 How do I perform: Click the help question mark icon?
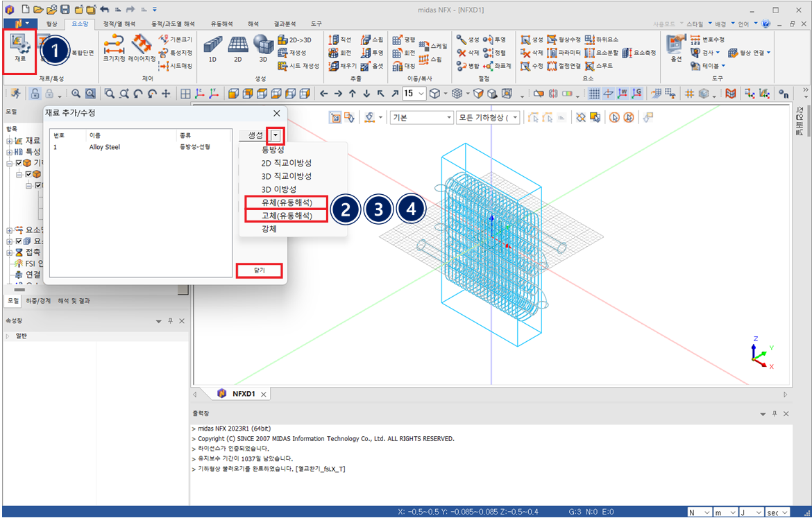coord(766,24)
